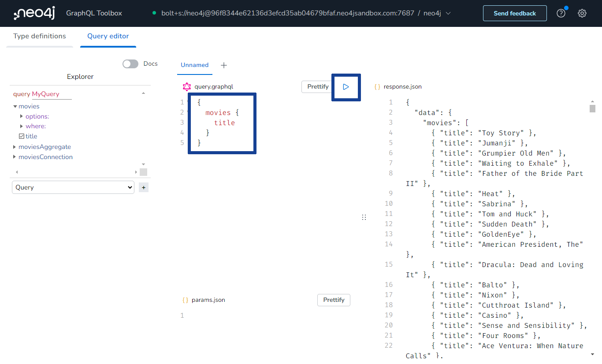Image resolution: width=602 pixels, height=364 pixels.
Task: Run the query with the play icon
Action: (346, 87)
